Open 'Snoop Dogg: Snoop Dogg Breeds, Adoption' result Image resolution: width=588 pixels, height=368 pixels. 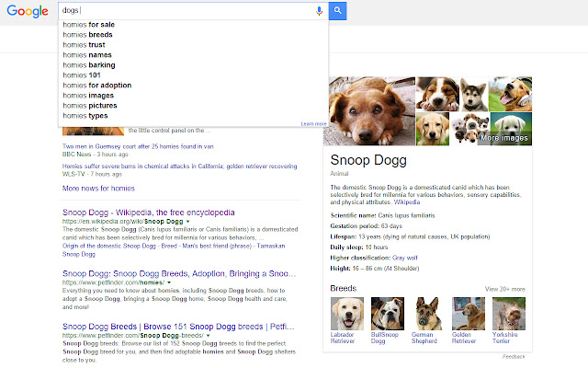[x=179, y=274]
